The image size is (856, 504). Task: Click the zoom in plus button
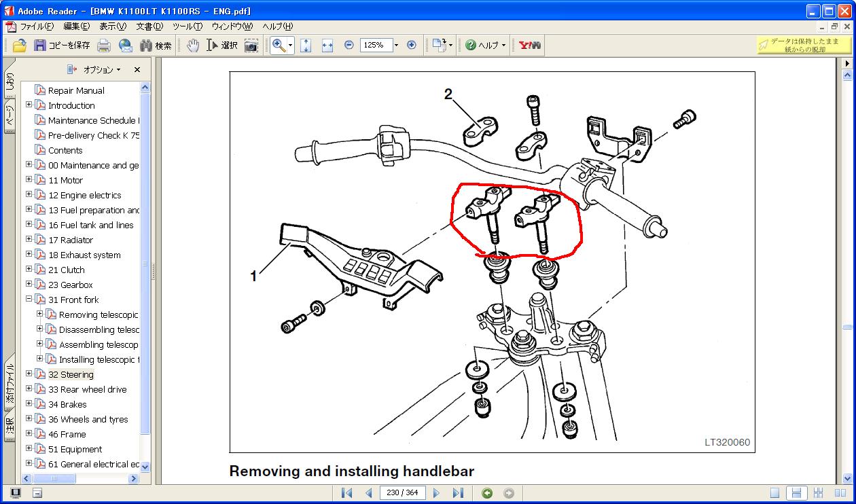(411, 45)
